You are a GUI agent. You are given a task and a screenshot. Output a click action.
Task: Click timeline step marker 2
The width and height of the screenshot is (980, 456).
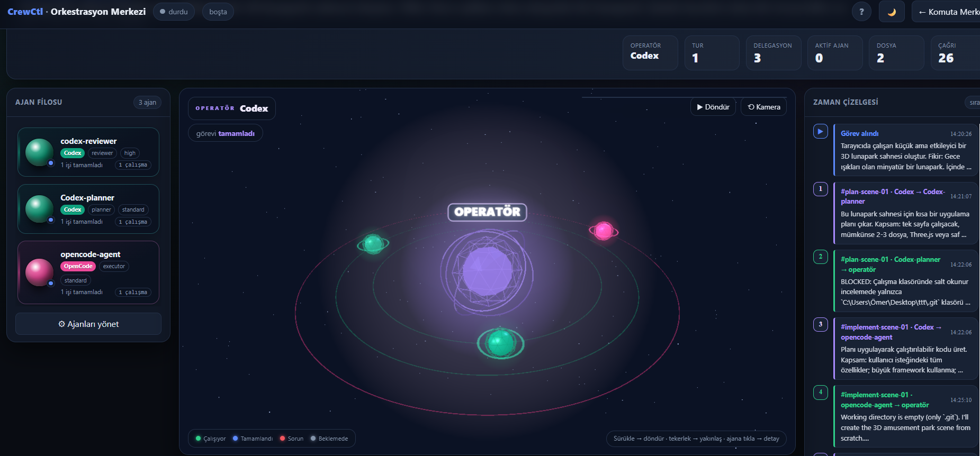click(x=821, y=257)
